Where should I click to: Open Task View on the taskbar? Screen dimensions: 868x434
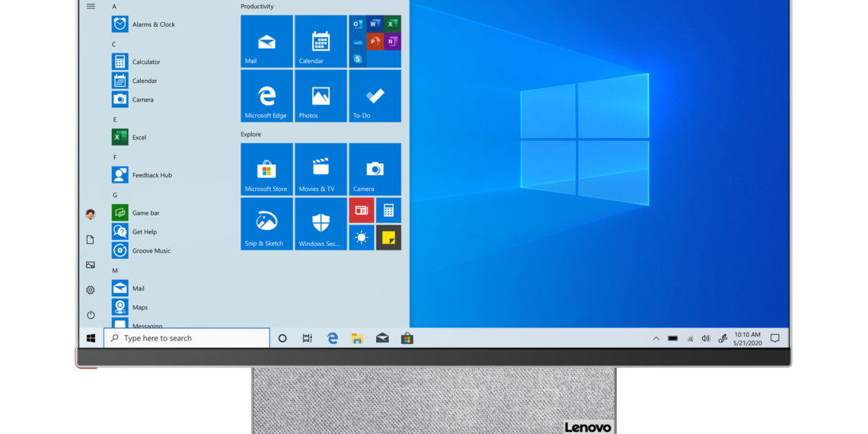point(308,338)
